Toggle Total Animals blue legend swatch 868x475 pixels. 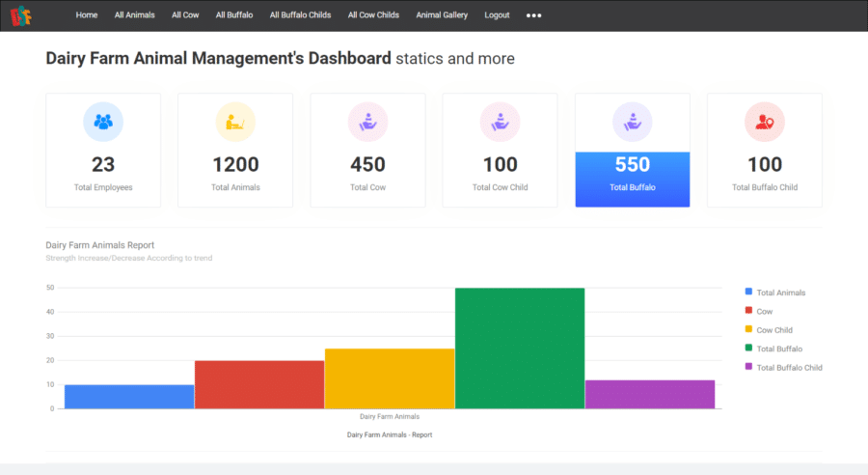point(748,292)
